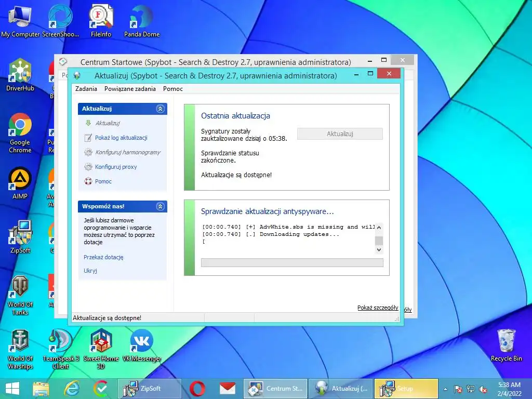Click the Aktualizuj link in the sidebar
This screenshot has width=532, height=399.
pyautogui.click(x=108, y=123)
